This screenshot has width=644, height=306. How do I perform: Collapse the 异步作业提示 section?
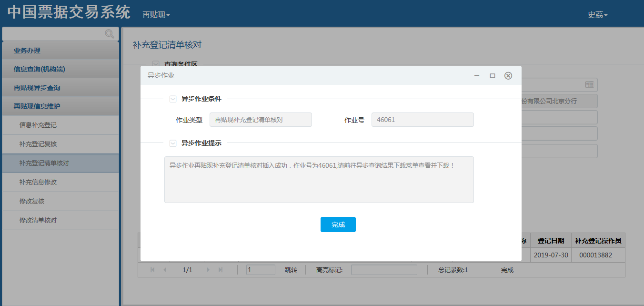coord(173,143)
